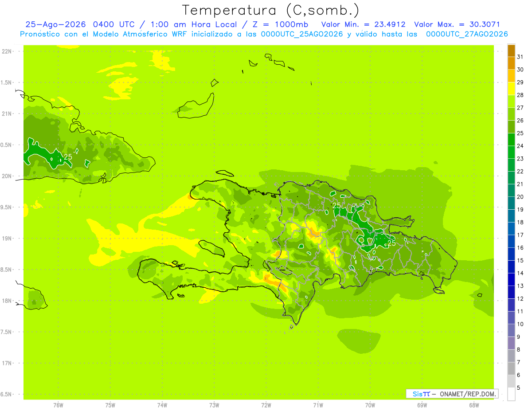Click the '22N' latitude label

(7, 51)
